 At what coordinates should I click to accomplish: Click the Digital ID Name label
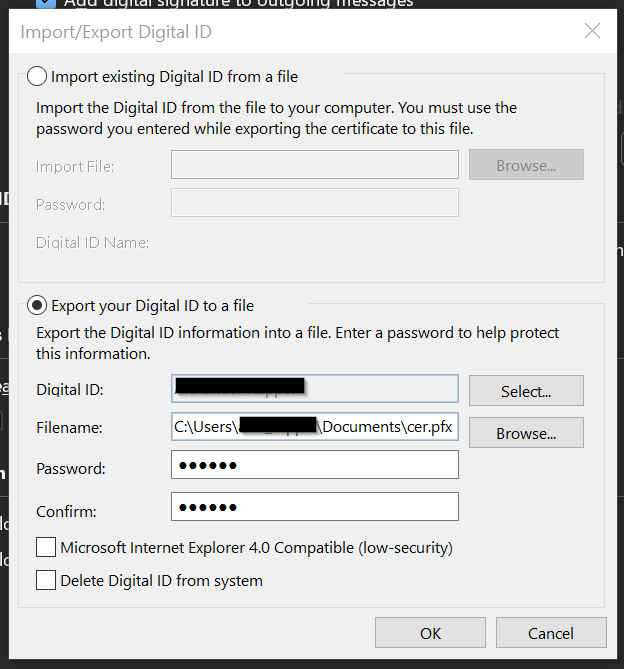pos(92,242)
